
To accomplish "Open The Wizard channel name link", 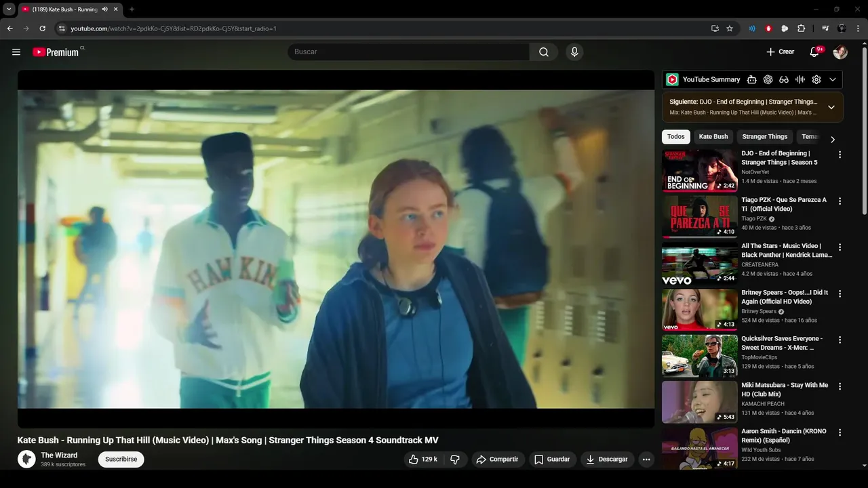I will click(59, 455).
